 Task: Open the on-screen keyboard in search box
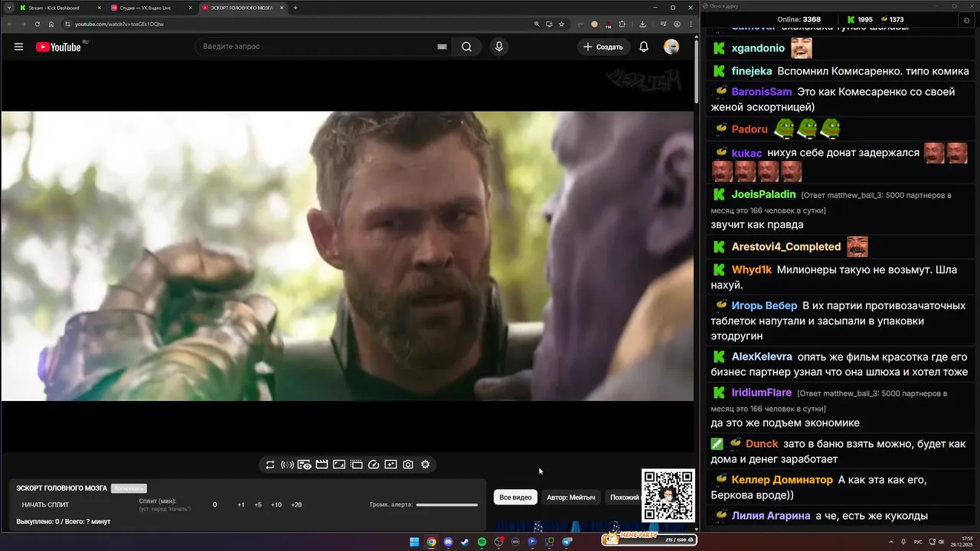[x=442, y=47]
